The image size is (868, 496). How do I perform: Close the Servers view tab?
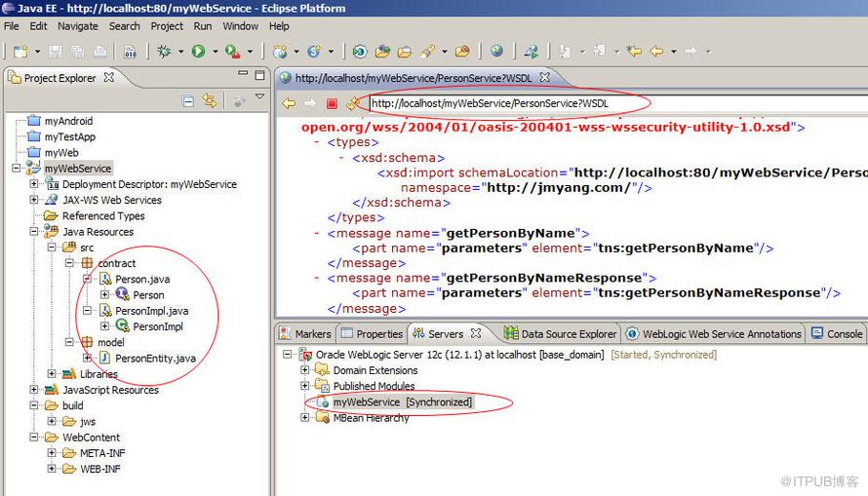[x=476, y=333]
